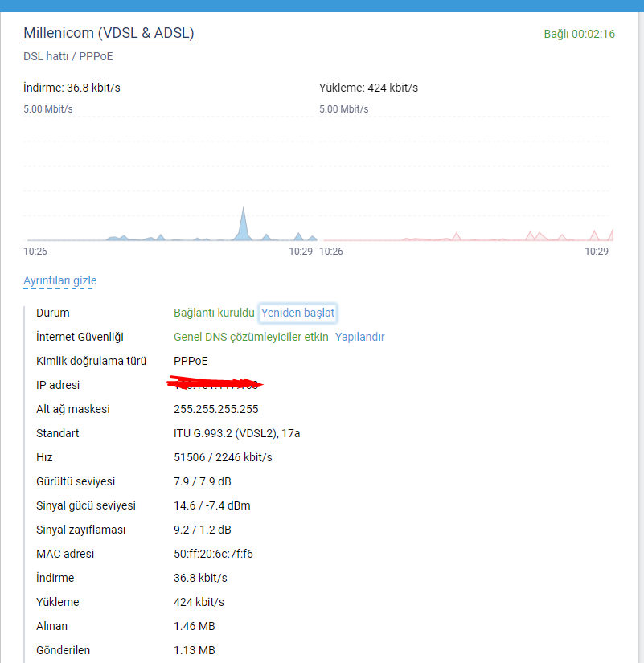This screenshot has height=663, width=644.
Task: Click the İndirme: 36.8 kbit/s heading
Action: click(72, 88)
